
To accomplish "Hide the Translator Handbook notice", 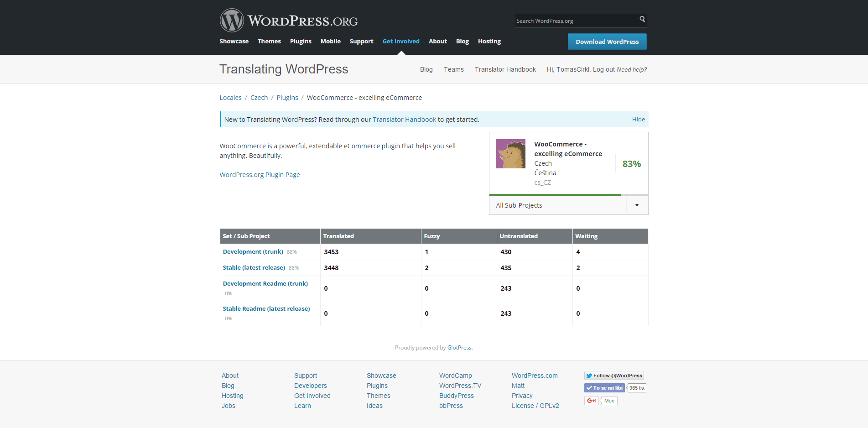I will point(638,120).
